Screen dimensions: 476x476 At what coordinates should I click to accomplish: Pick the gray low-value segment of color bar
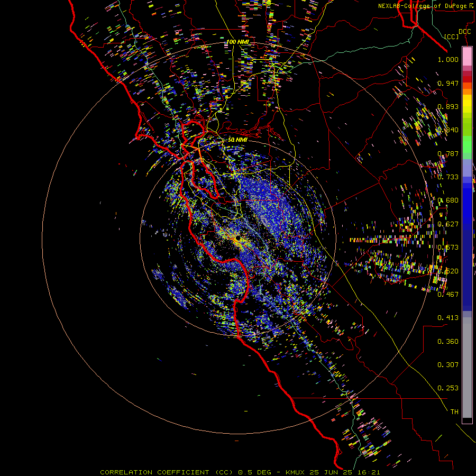(x=467, y=368)
